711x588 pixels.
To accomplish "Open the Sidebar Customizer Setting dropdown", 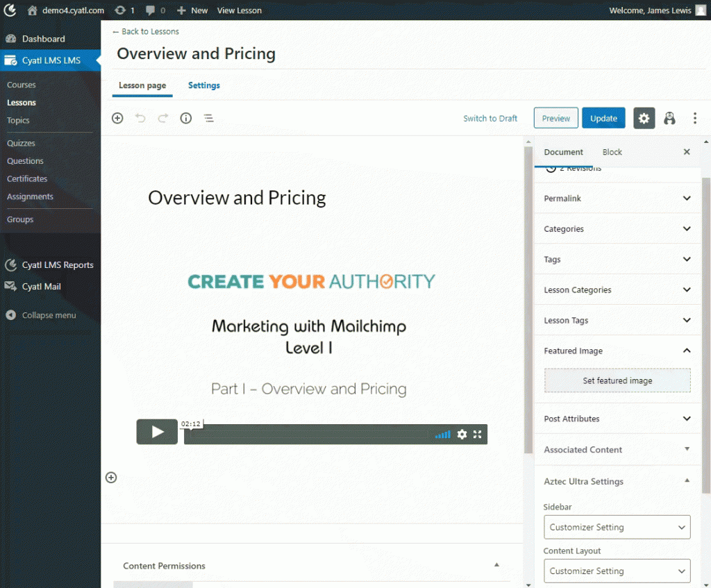I will coord(617,527).
